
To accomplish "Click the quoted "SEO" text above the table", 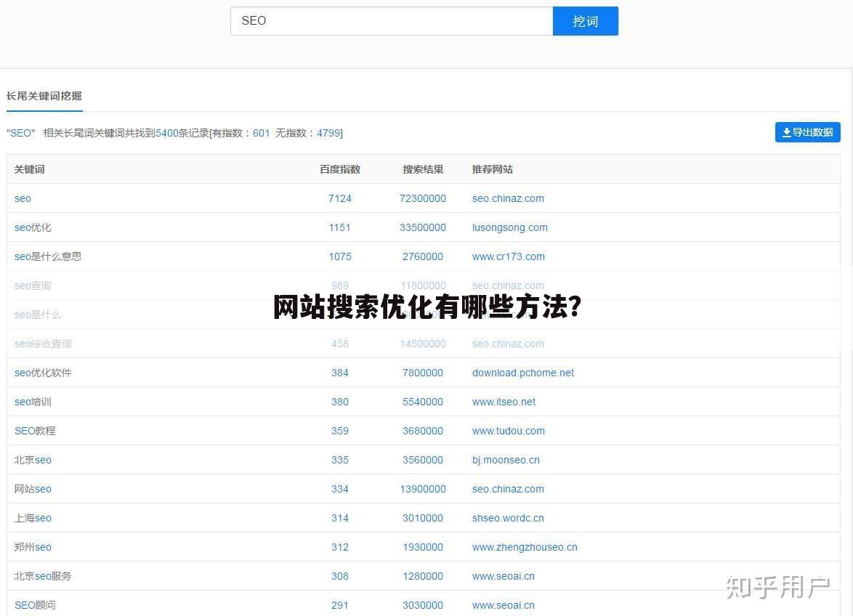I will coord(20,133).
